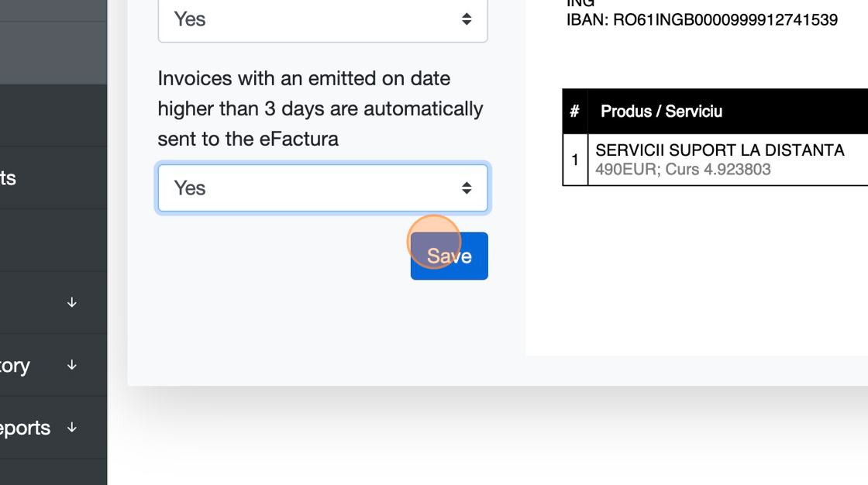Click the '#' table column header
Viewport: 868px width, 485px height.
pyautogui.click(x=574, y=112)
